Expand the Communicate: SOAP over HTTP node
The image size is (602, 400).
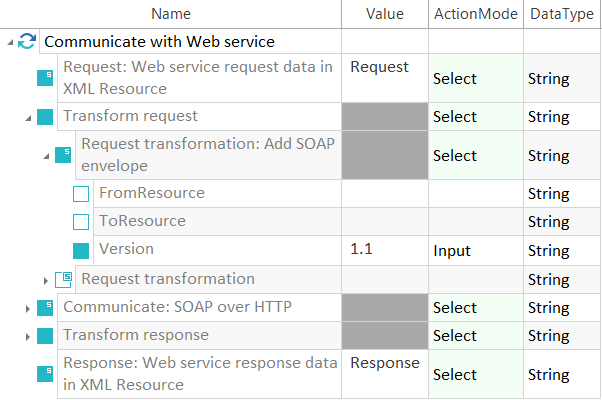click(28, 309)
